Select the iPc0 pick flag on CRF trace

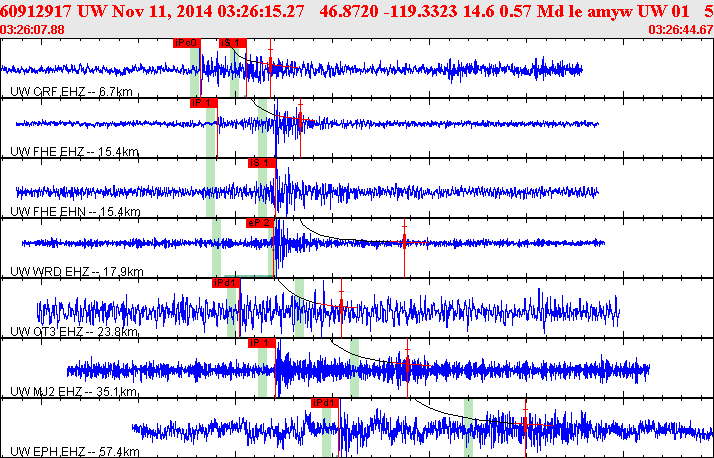[x=187, y=43]
